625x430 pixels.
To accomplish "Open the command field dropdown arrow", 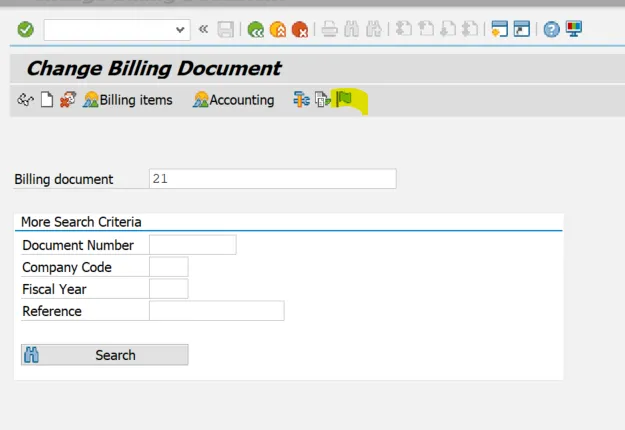I will click(x=180, y=30).
